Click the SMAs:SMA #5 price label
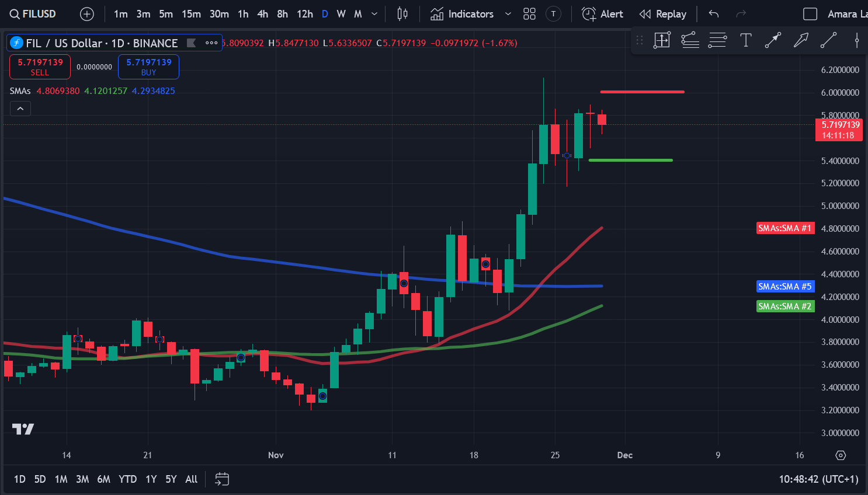 tap(785, 287)
